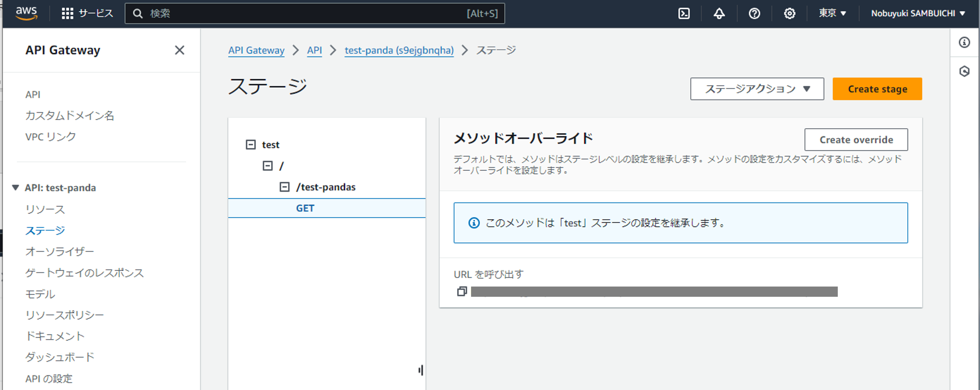Open ダッシュボード in the side navigation
The width and height of the screenshot is (980, 390).
[x=60, y=357]
